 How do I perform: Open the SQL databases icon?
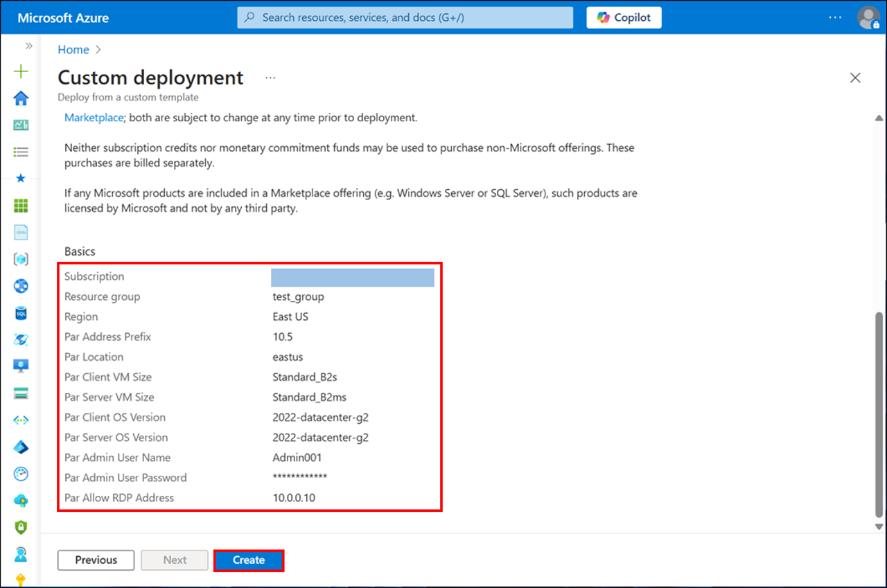click(21, 313)
